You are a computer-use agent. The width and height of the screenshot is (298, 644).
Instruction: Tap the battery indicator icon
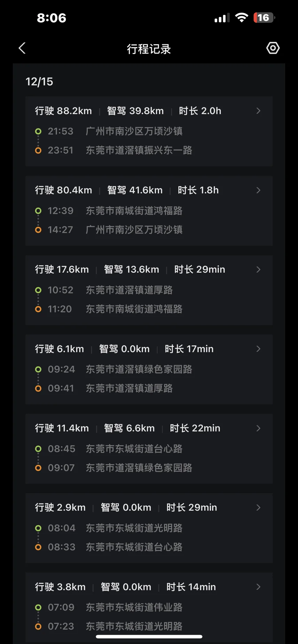(x=264, y=17)
